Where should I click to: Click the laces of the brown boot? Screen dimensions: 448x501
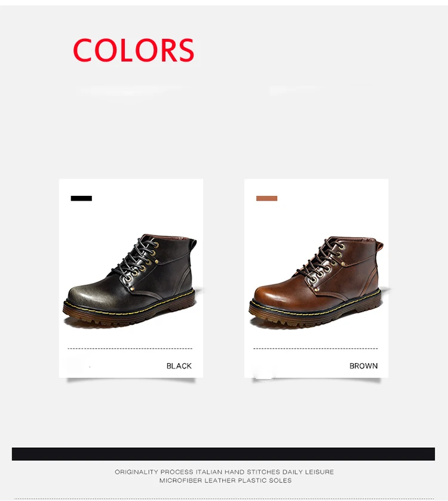[x=321, y=259]
